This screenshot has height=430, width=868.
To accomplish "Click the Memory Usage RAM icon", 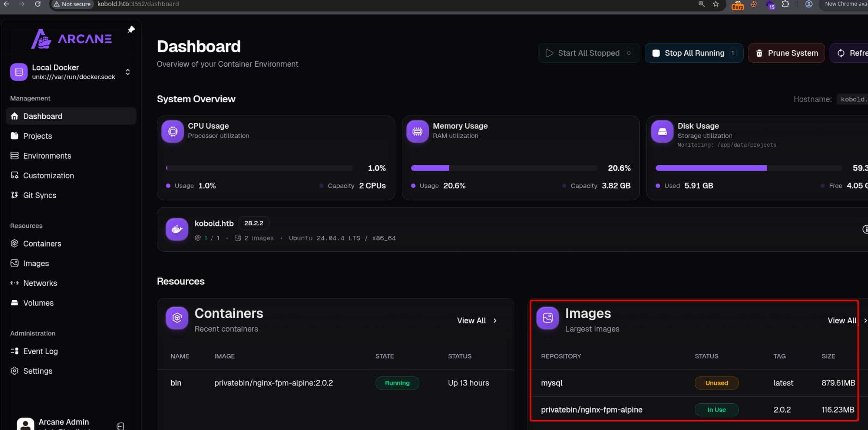I will tap(417, 131).
